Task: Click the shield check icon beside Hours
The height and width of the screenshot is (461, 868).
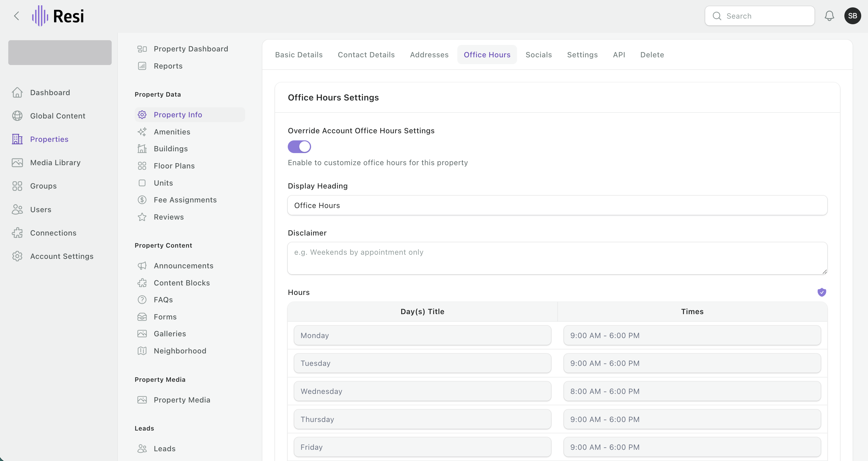Action: click(x=822, y=292)
